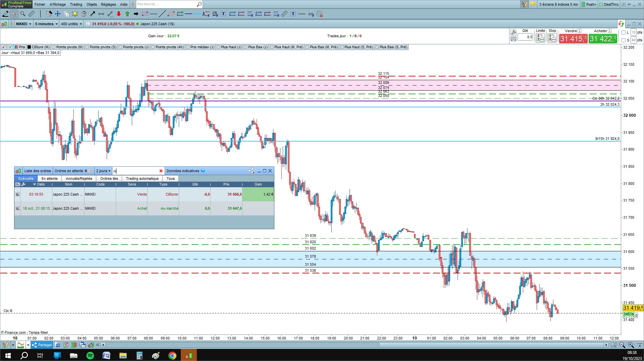Click the green Acheter price button

coord(603,39)
